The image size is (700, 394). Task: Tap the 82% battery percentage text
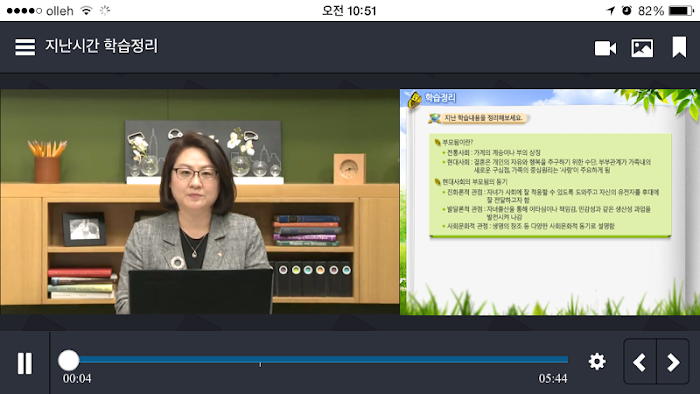pyautogui.click(x=651, y=11)
